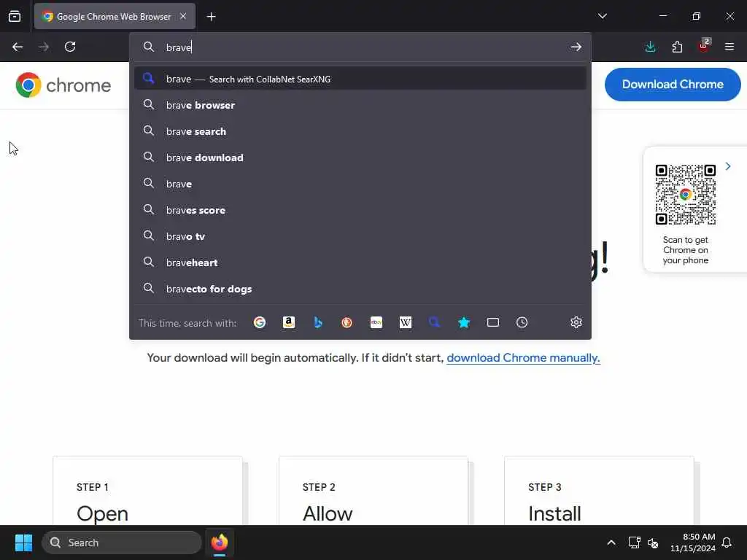Follow the 'download Chrome manually' link
The height and width of the screenshot is (560, 747).
pyautogui.click(x=523, y=357)
